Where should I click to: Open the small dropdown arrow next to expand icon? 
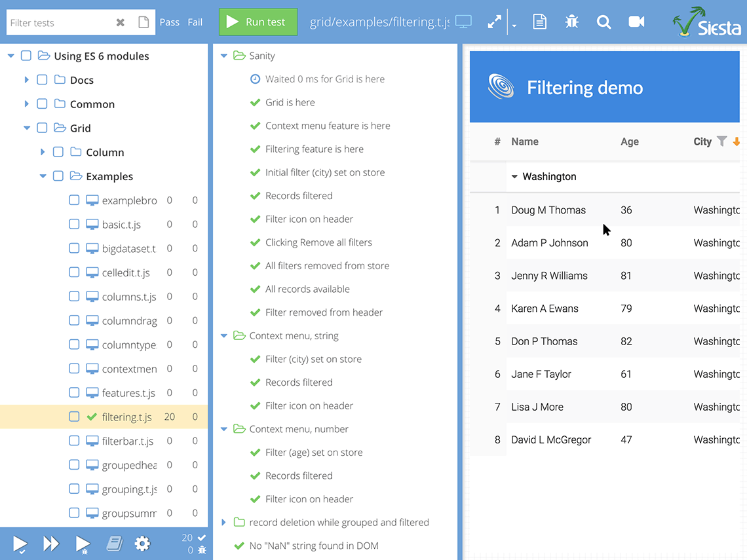point(514,26)
